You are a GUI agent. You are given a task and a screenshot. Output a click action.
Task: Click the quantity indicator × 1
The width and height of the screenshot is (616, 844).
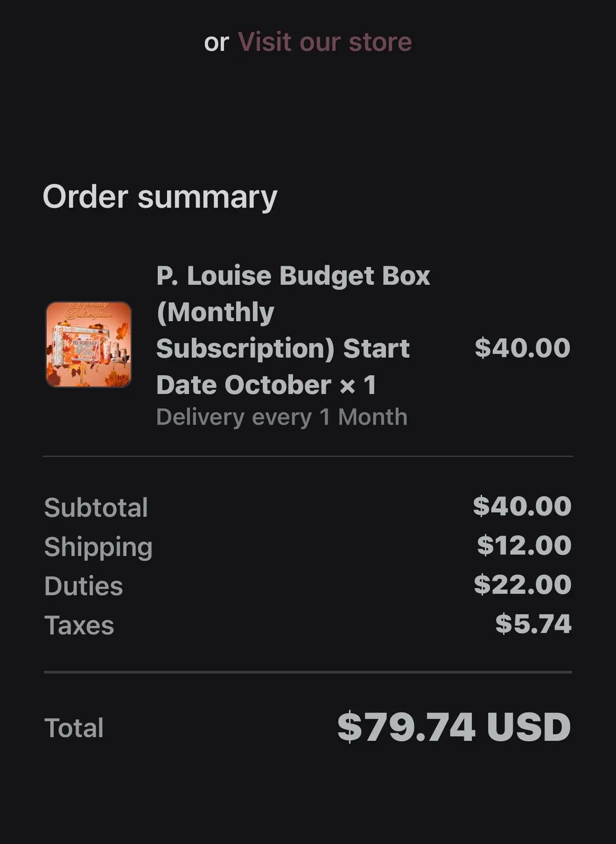359,386
